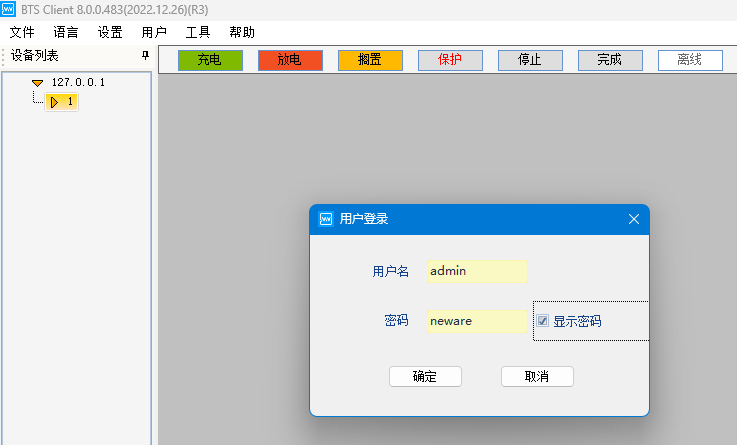Image resolution: width=737 pixels, height=445 pixels.
Task: Click the 完成 status legend button
Action: (x=610, y=60)
